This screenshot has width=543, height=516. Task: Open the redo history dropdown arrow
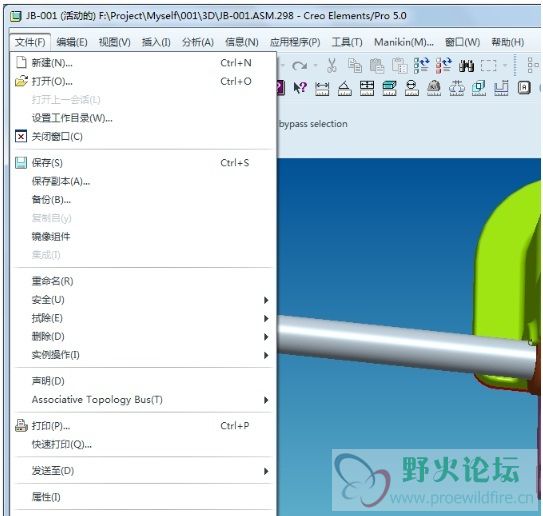[x=315, y=65]
